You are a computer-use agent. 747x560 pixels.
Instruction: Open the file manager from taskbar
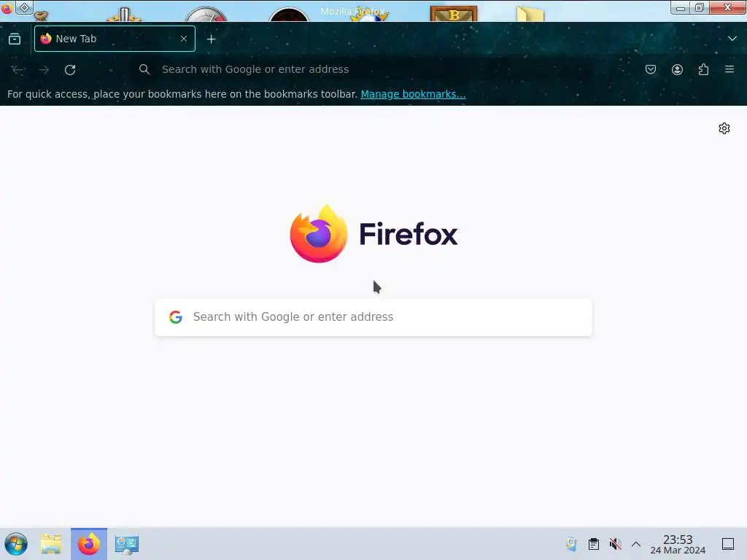click(51, 544)
